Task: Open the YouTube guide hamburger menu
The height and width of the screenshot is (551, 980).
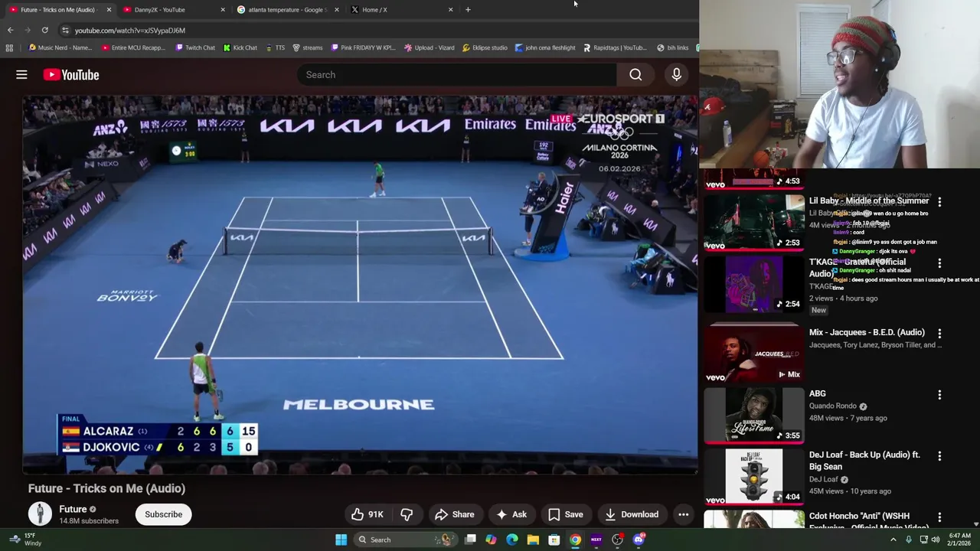Action: (21, 75)
